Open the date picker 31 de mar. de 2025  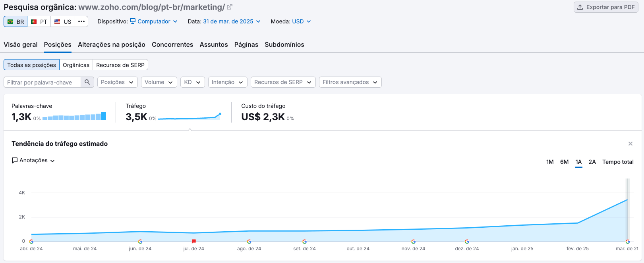[232, 21]
